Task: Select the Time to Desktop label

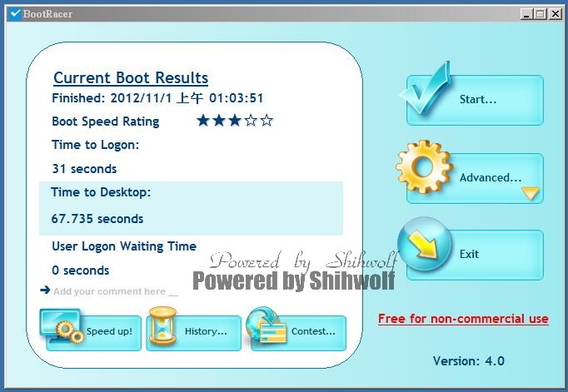Action: [101, 192]
